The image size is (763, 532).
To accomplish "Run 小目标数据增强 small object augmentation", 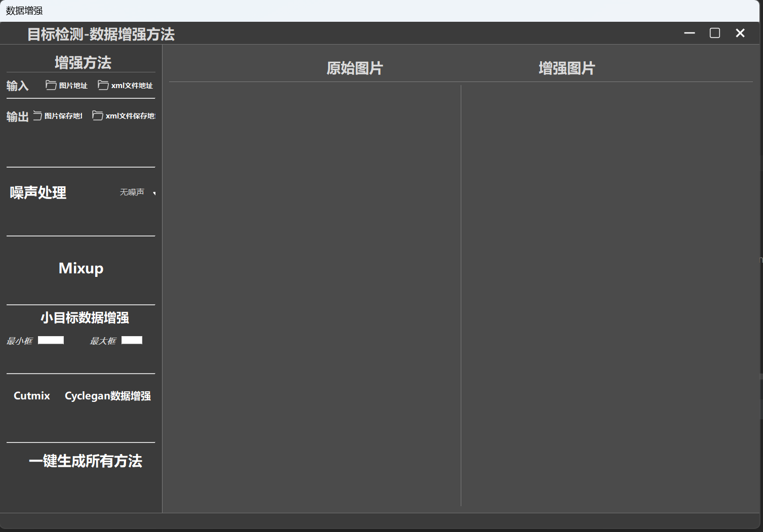I will (85, 317).
